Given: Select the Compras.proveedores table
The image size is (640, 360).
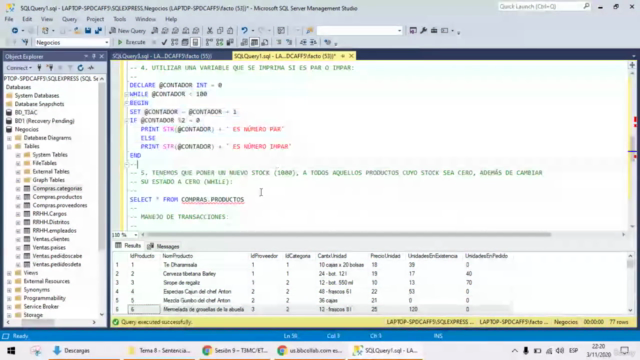Looking at the screenshot, I should [60, 205].
